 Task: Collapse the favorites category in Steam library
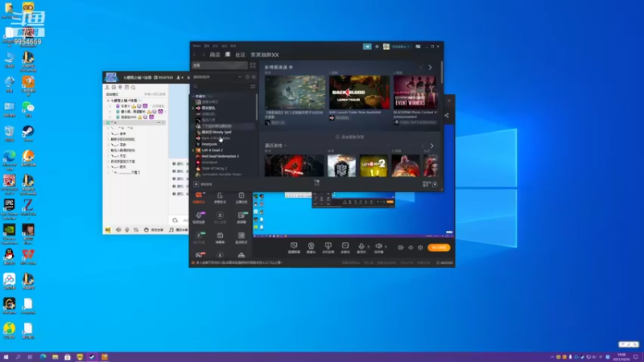point(193,96)
